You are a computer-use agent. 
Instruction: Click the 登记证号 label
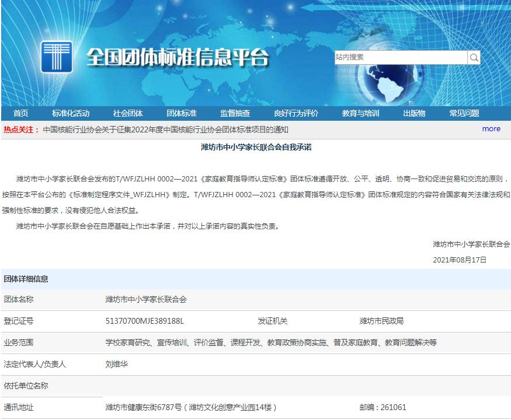[19, 321]
